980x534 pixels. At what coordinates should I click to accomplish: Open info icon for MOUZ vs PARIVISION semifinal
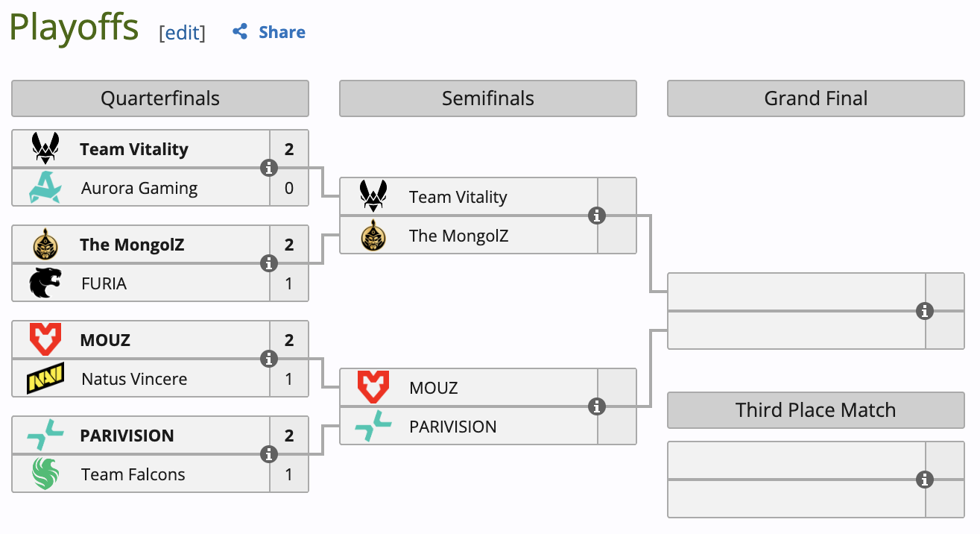click(x=596, y=406)
